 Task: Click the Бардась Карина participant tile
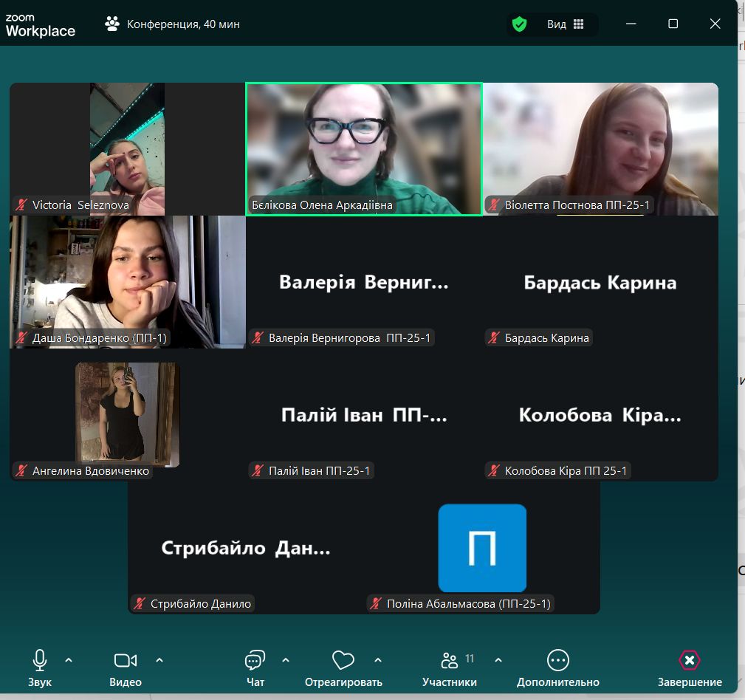click(x=600, y=282)
